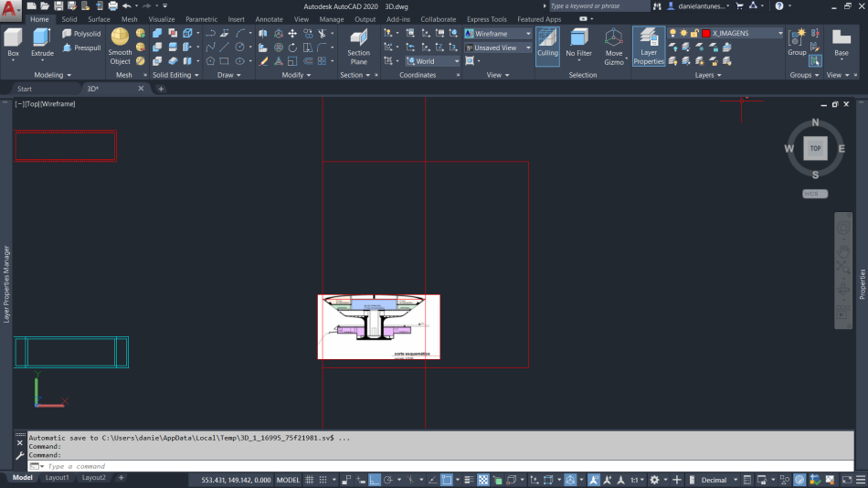Open the Wireframe visual style dropdown
The image size is (868, 488).
point(498,34)
